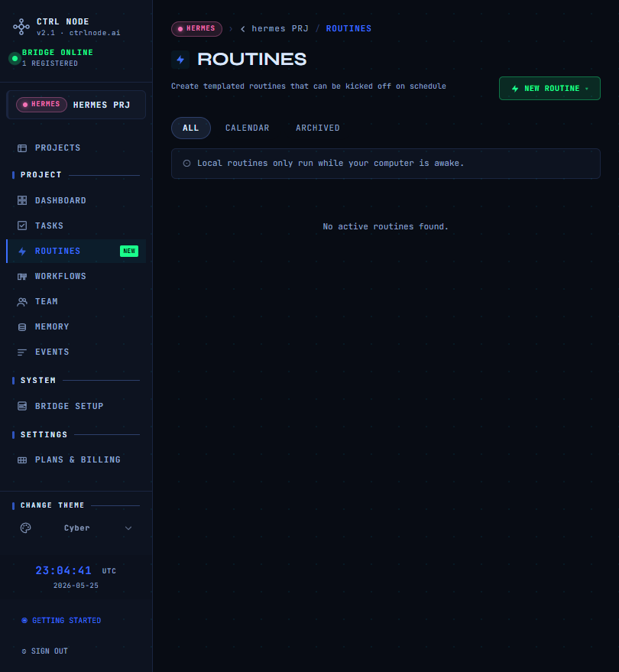The width and height of the screenshot is (619, 672).
Task: Select the All tab
Action: [x=191, y=128]
